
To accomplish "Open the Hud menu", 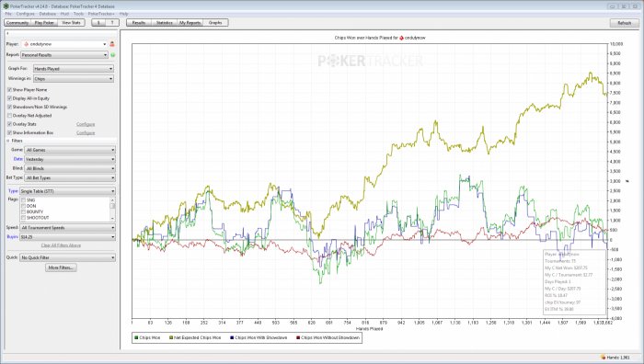I will pyautogui.click(x=65, y=14).
